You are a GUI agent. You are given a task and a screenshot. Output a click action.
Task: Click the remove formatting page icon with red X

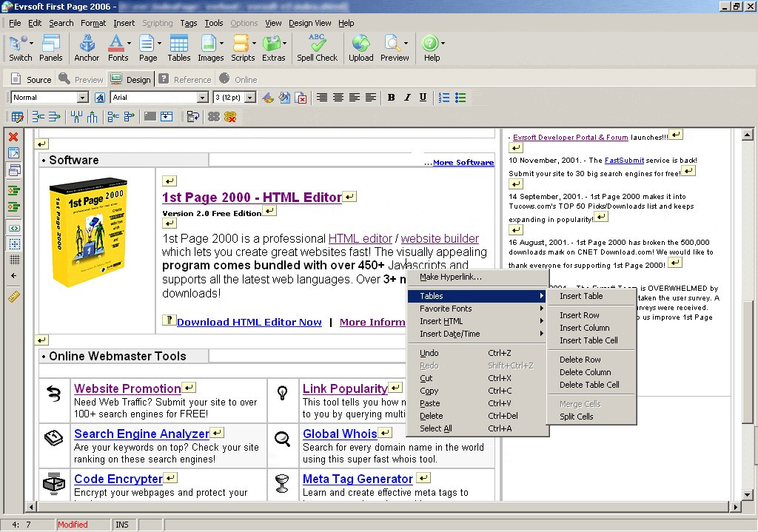tap(301, 98)
